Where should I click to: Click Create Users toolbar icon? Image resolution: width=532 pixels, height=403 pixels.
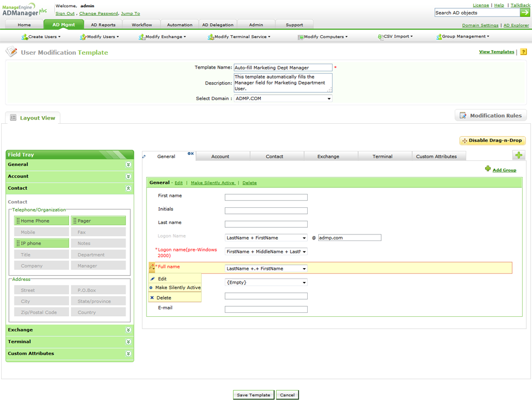click(x=24, y=37)
